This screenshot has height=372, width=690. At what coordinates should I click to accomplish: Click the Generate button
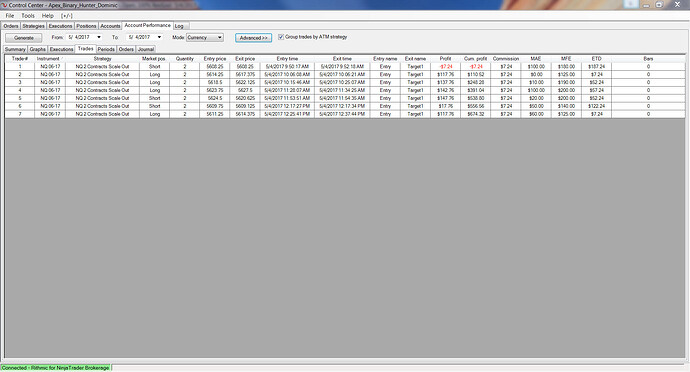pyautogui.click(x=24, y=38)
